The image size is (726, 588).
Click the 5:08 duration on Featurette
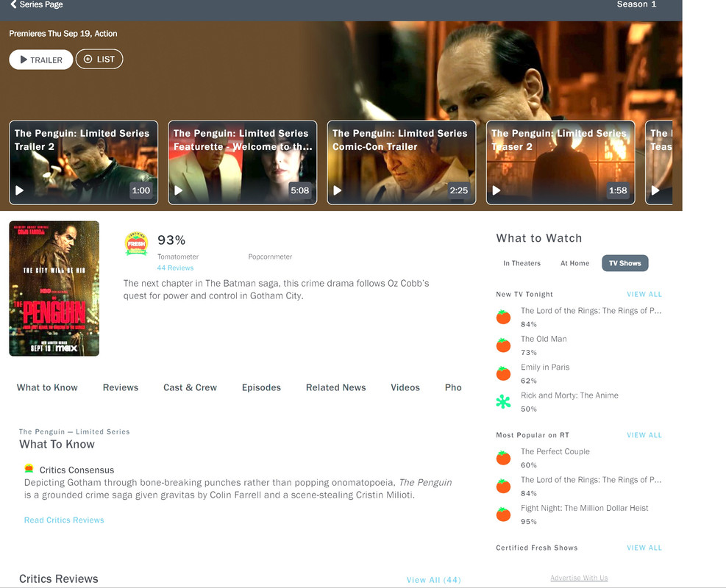(x=299, y=190)
